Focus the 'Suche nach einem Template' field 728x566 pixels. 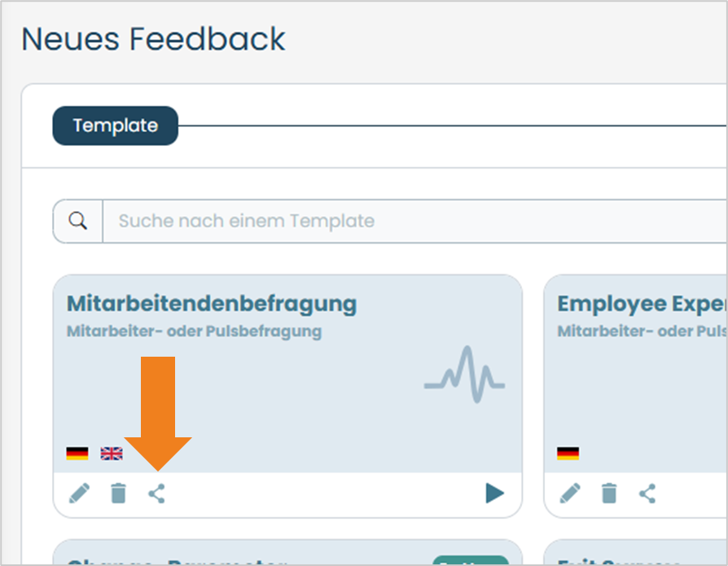click(415, 221)
